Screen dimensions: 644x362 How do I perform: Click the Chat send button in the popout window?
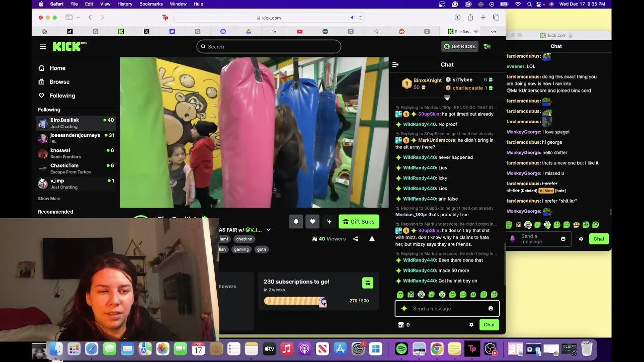click(599, 239)
